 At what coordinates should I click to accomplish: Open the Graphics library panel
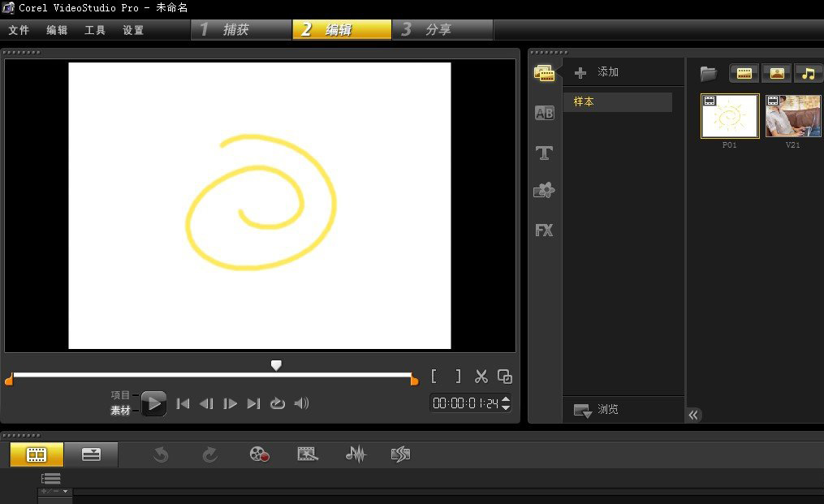click(544, 191)
